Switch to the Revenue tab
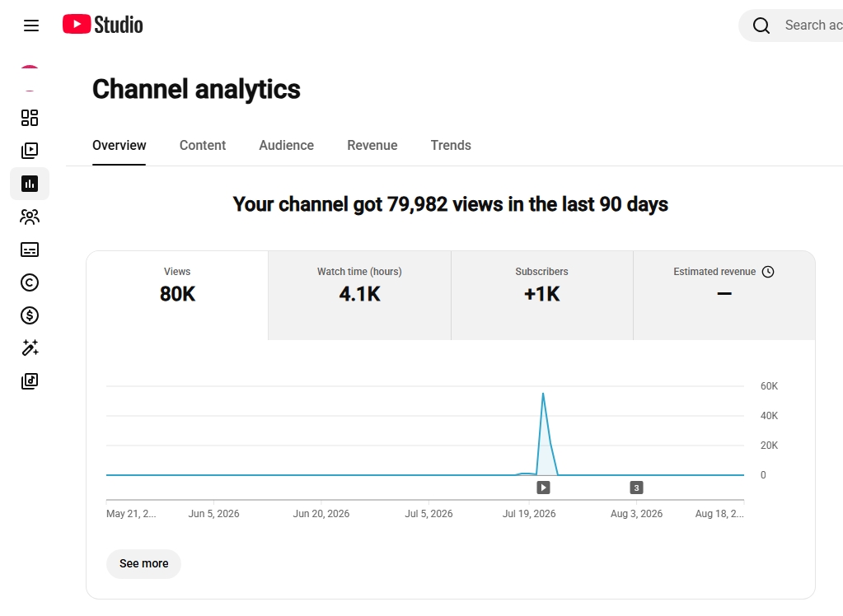This screenshot has width=843, height=616. (x=372, y=146)
